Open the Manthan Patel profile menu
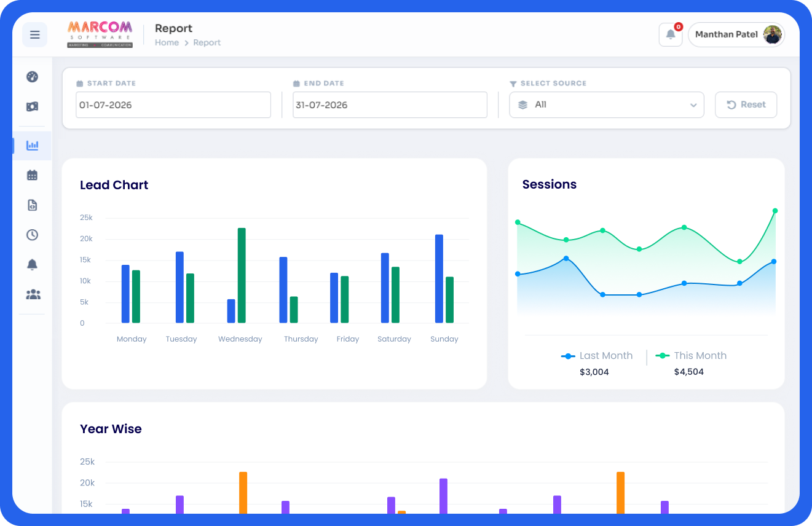 [736, 34]
